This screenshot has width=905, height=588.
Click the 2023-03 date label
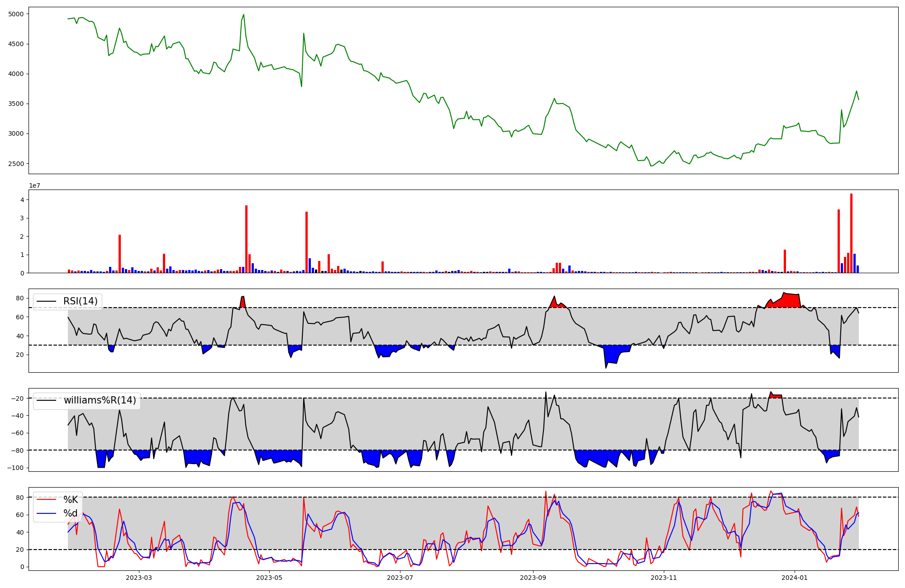pos(139,578)
